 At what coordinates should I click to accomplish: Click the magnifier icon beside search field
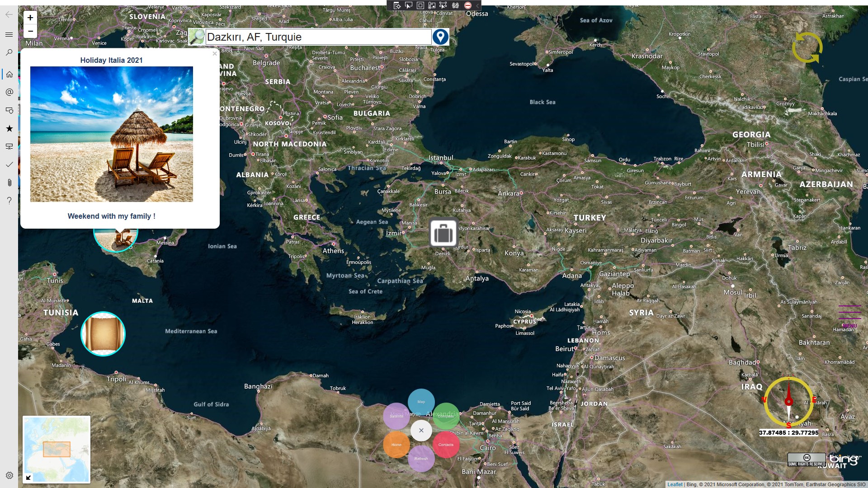point(197,37)
